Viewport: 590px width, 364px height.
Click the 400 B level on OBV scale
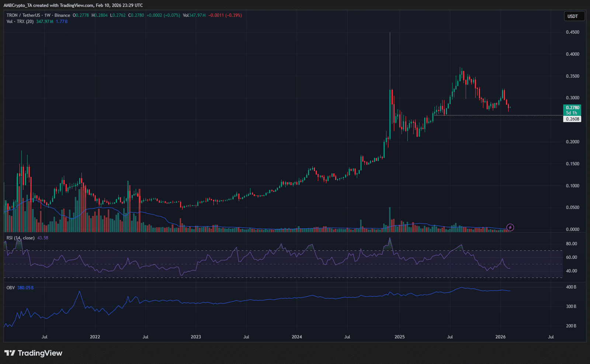571,287
